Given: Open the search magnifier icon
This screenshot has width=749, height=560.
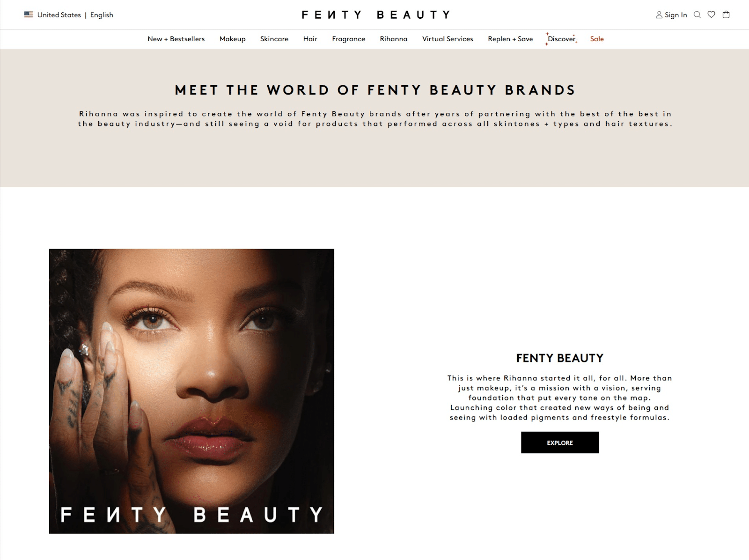Looking at the screenshot, I should (x=697, y=15).
